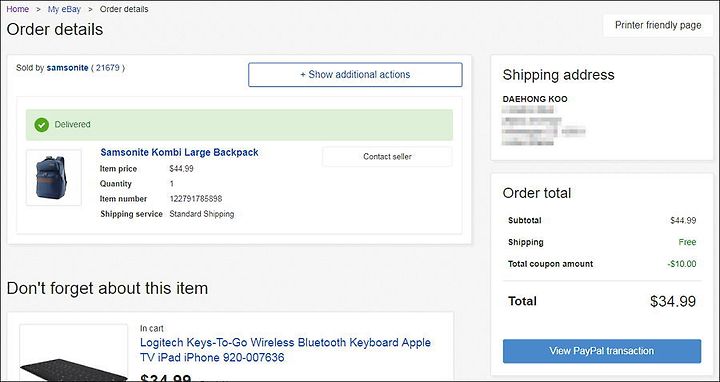This screenshot has height=382, width=720.
Task: Open My eBay breadcrumb link
Action: click(64, 9)
